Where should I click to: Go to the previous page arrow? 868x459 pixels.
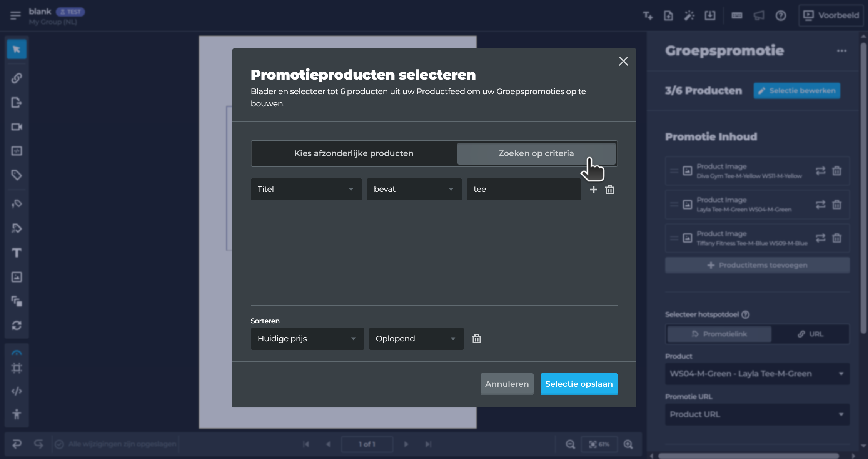pos(328,444)
